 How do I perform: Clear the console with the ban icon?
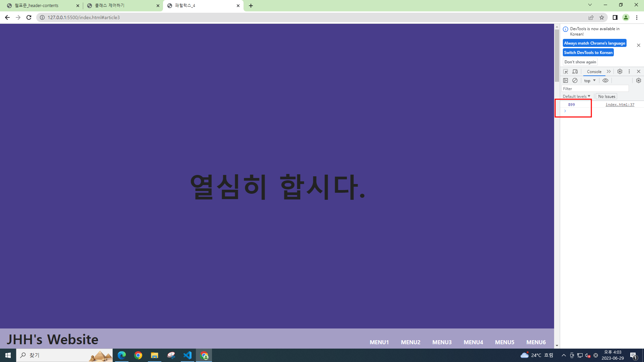(x=575, y=80)
